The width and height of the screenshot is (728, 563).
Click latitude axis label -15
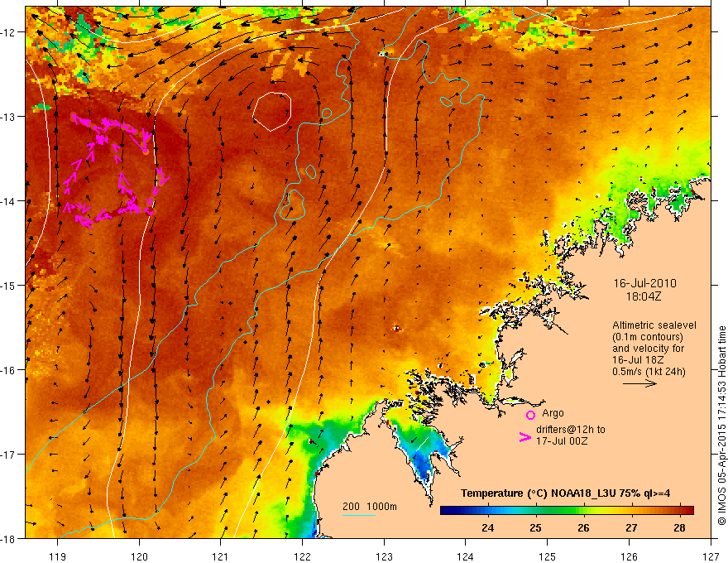(8, 285)
